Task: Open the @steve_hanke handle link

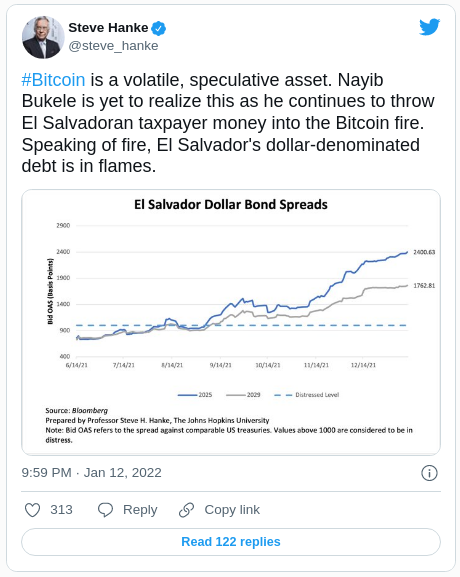Action: point(113,46)
